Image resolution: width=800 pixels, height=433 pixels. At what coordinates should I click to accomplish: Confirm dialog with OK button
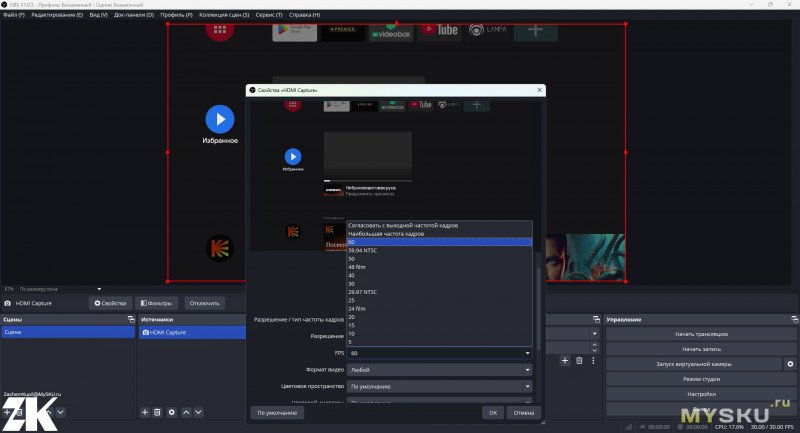(493, 413)
